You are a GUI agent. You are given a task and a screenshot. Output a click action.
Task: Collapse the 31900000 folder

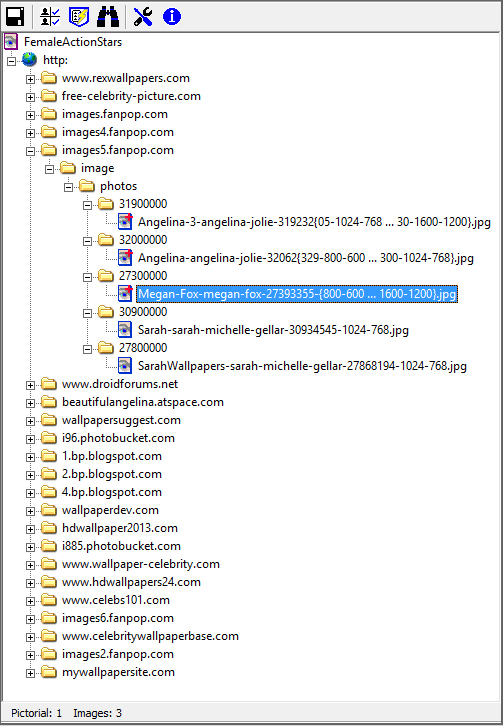point(87,205)
